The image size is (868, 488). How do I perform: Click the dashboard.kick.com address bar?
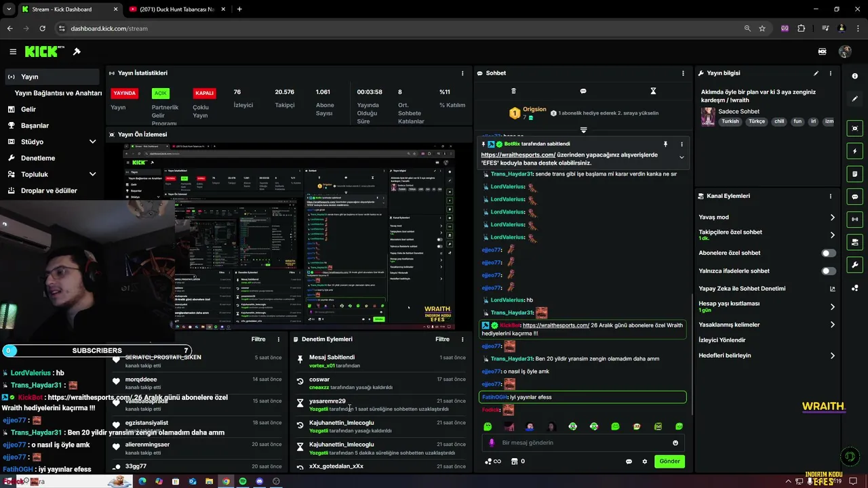[x=400, y=28]
